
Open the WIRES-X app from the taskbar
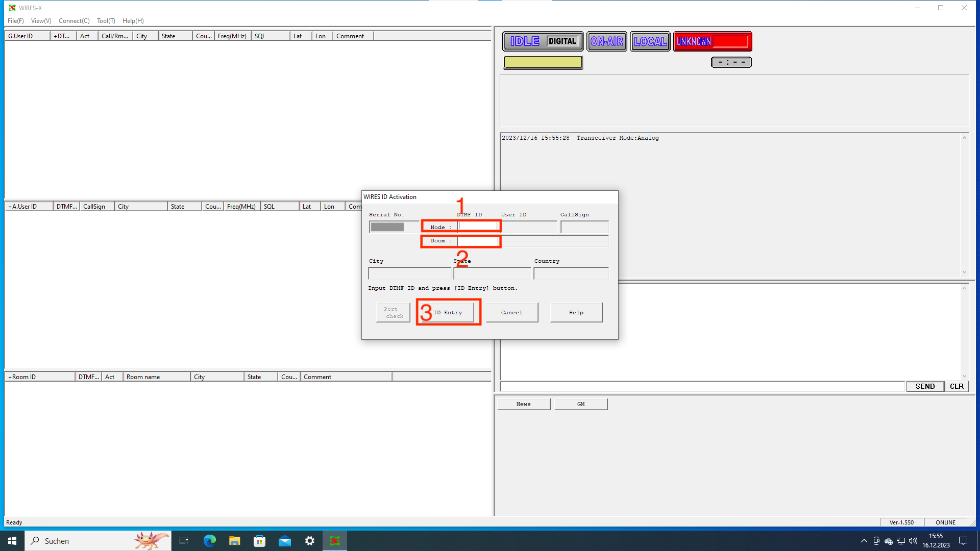pos(335,540)
